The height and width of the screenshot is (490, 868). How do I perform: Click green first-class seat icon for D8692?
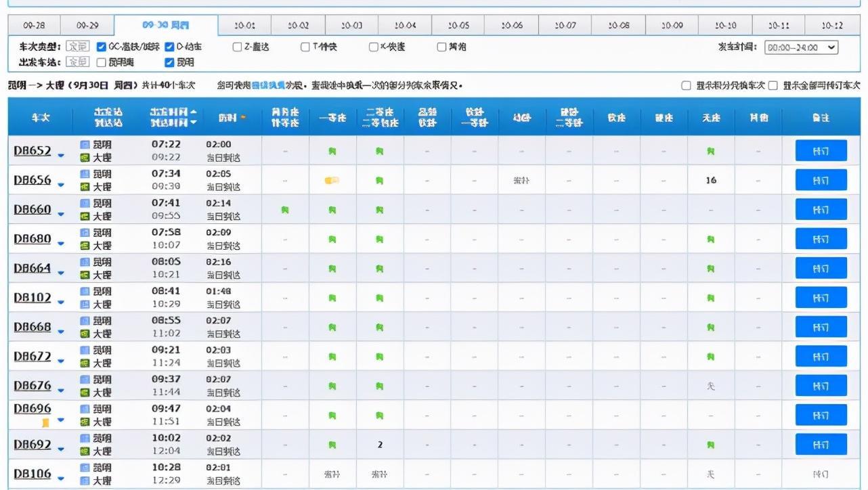tap(332, 445)
